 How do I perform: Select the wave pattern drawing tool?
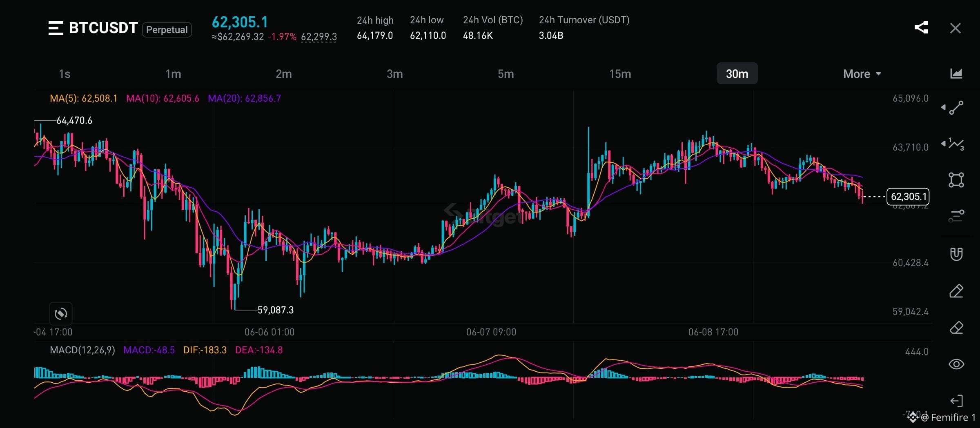[x=956, y=144]
